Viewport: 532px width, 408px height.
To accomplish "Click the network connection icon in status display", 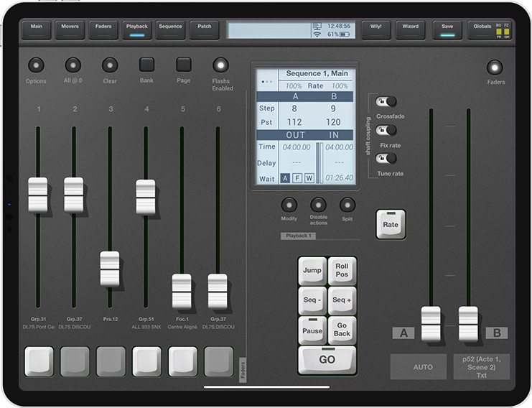I will tap(317, 26).
